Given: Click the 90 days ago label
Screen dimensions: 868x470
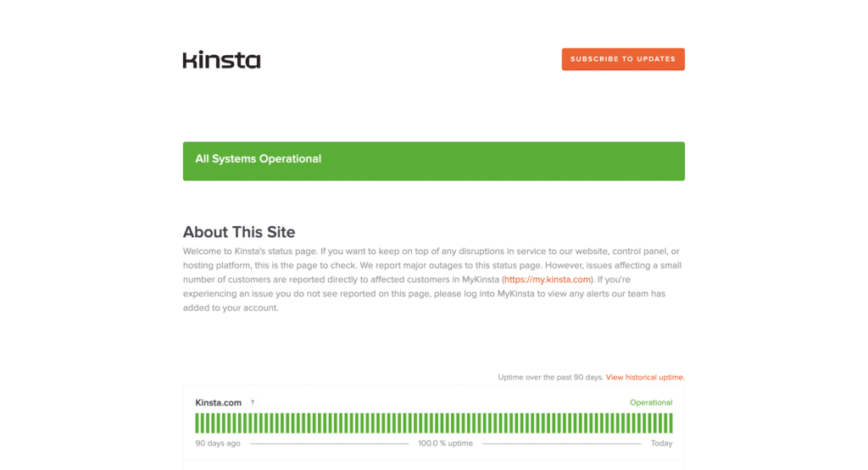Looking at the screenshot, I should click(218, 444).
